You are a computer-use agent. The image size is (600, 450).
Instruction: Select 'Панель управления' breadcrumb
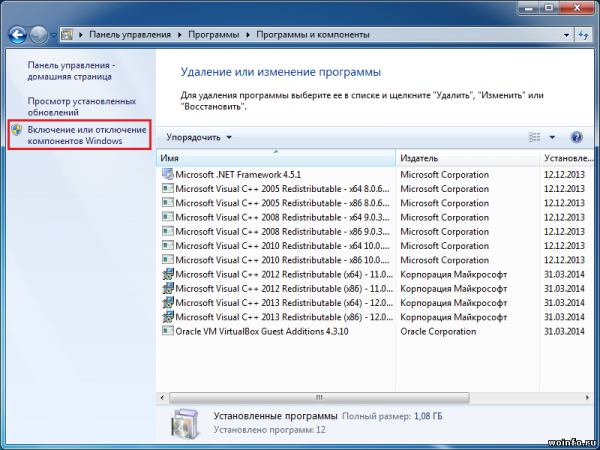130,35
